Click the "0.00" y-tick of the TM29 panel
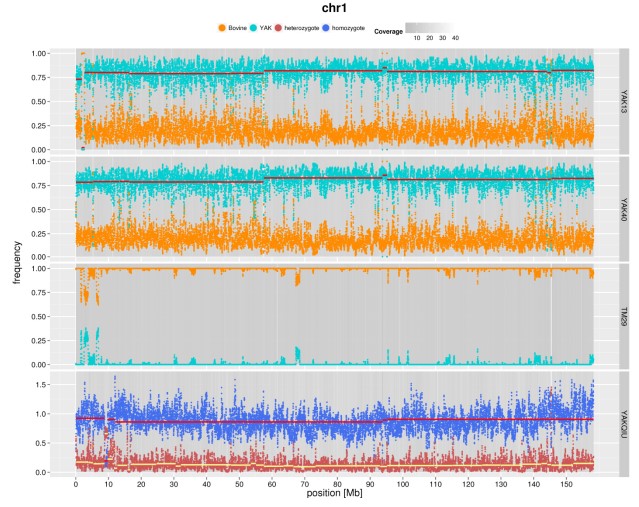Image resolution: width=639 pixels, height=507 pixels. [x=38, y=365]
